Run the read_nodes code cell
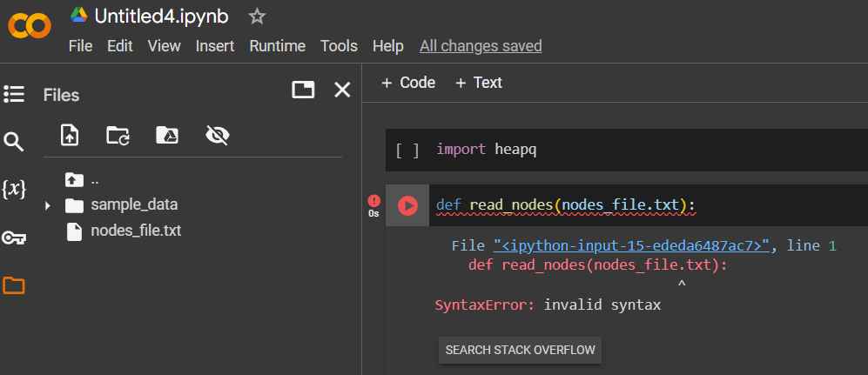Screen dimensions: 868x375 [408, 205]
